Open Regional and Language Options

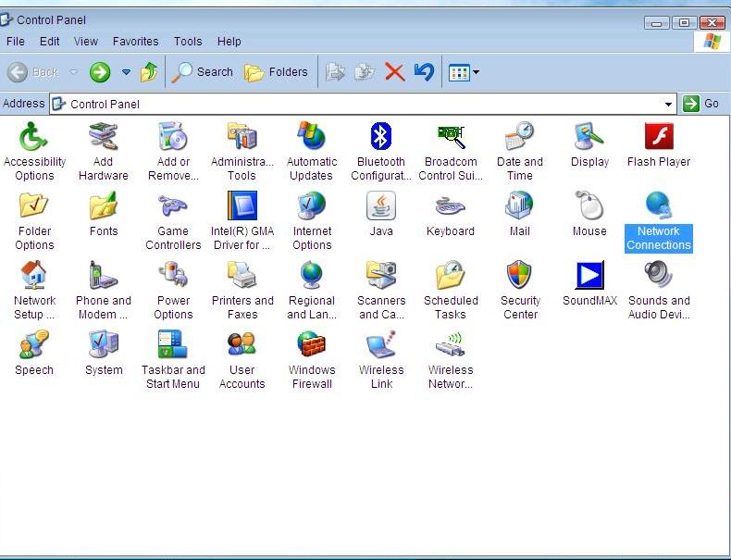pos(312,290)
